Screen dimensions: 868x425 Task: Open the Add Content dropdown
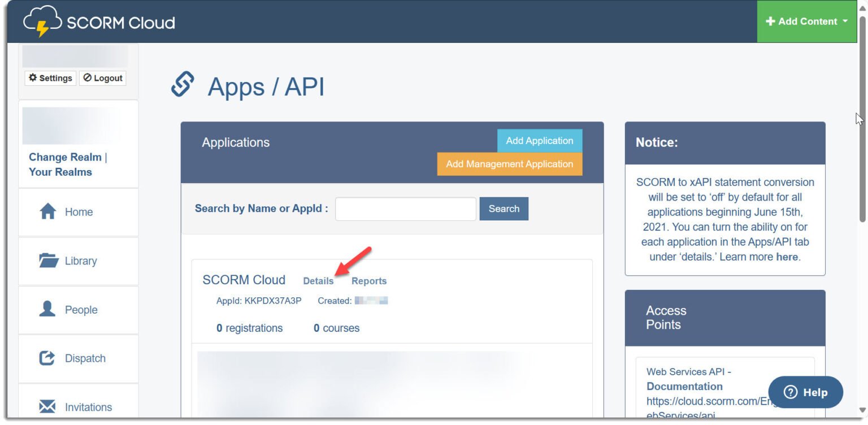pos(806,21)
